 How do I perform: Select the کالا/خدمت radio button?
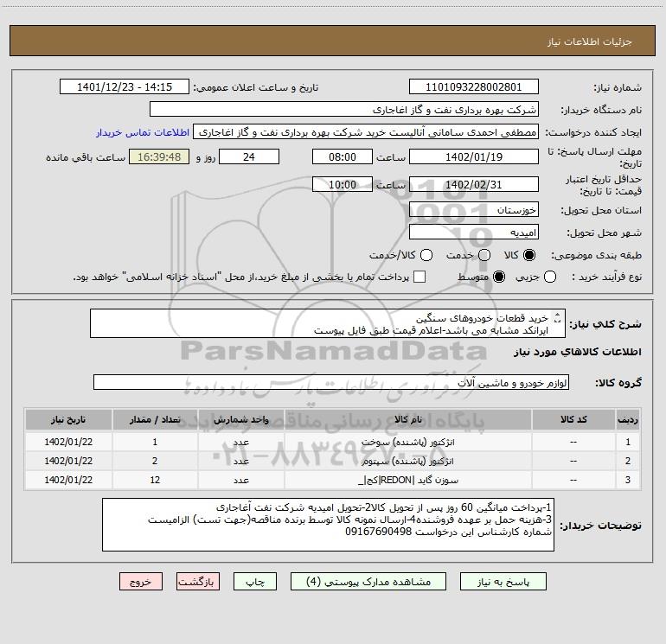pos(426,255)
